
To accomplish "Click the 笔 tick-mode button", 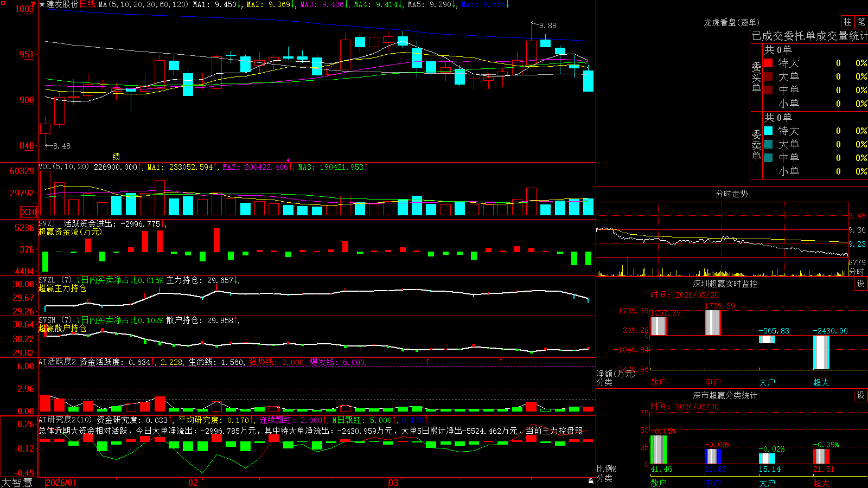I will [x=861, y=22].
